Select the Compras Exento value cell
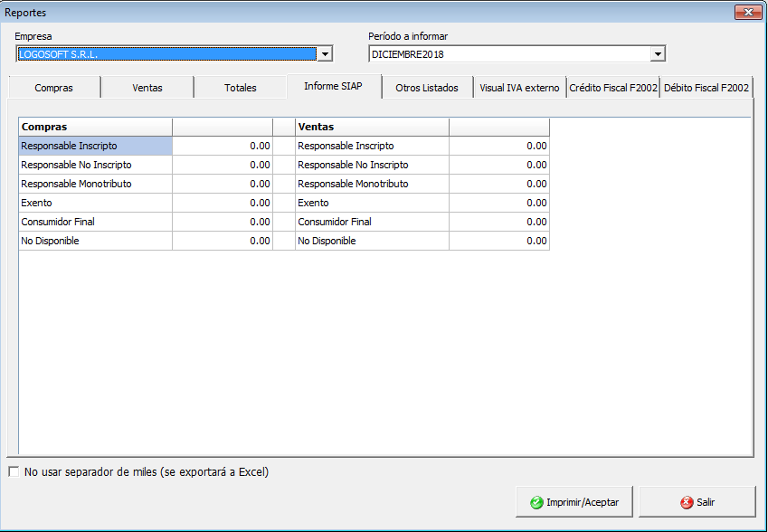Image resolution: width=768 pixels, height=532 pixels. [x=223, y=203]
